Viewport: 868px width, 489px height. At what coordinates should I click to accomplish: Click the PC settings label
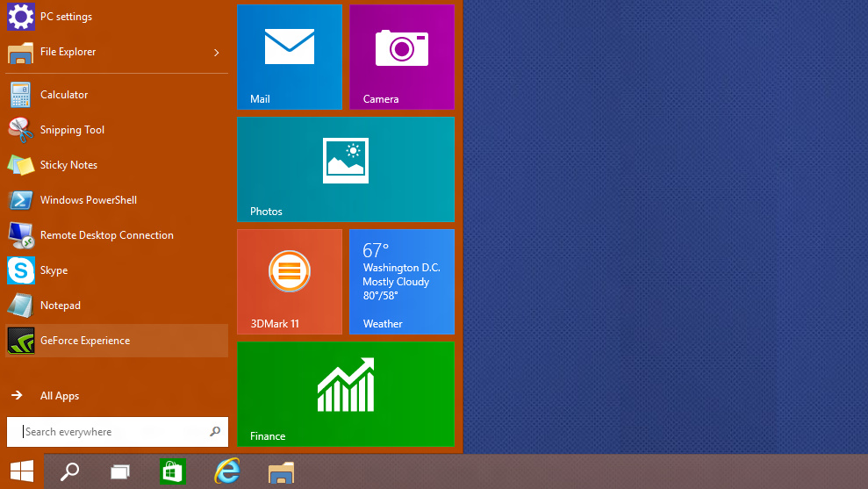67,18
